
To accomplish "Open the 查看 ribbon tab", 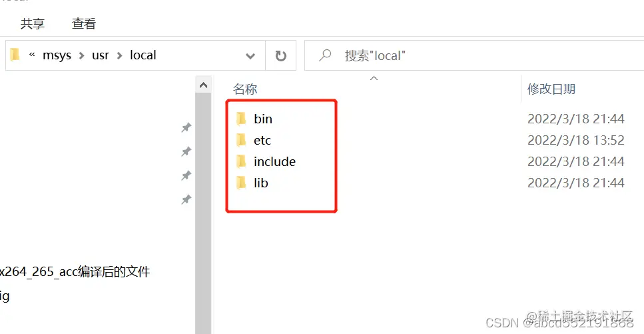I will pos(83,23).
